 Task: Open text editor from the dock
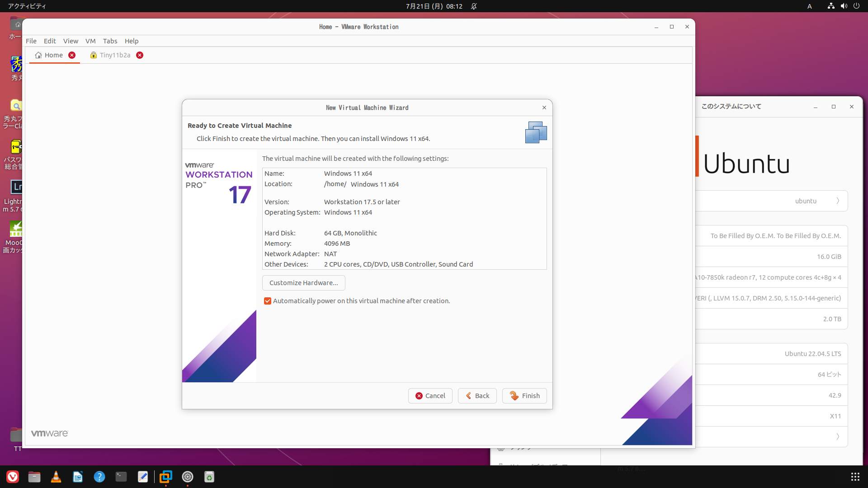coord(143,477)
